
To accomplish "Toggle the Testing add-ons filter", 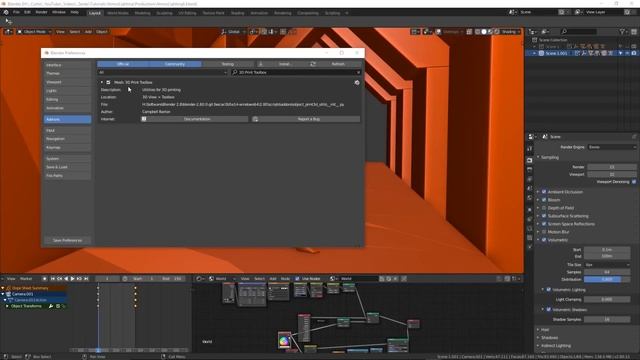I will 227,64.
